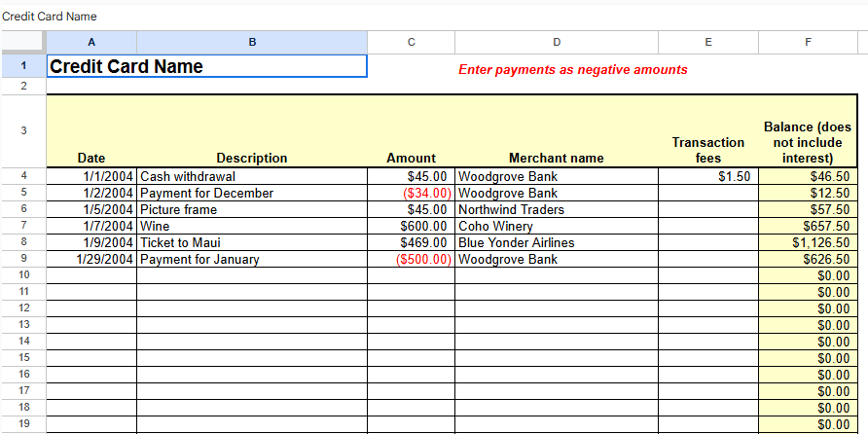Select column F header

pos(807,42)
